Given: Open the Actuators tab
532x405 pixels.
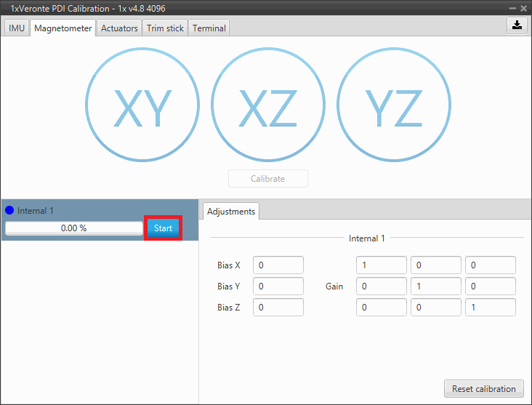Looking at the screenshot, I should [119, 28].
